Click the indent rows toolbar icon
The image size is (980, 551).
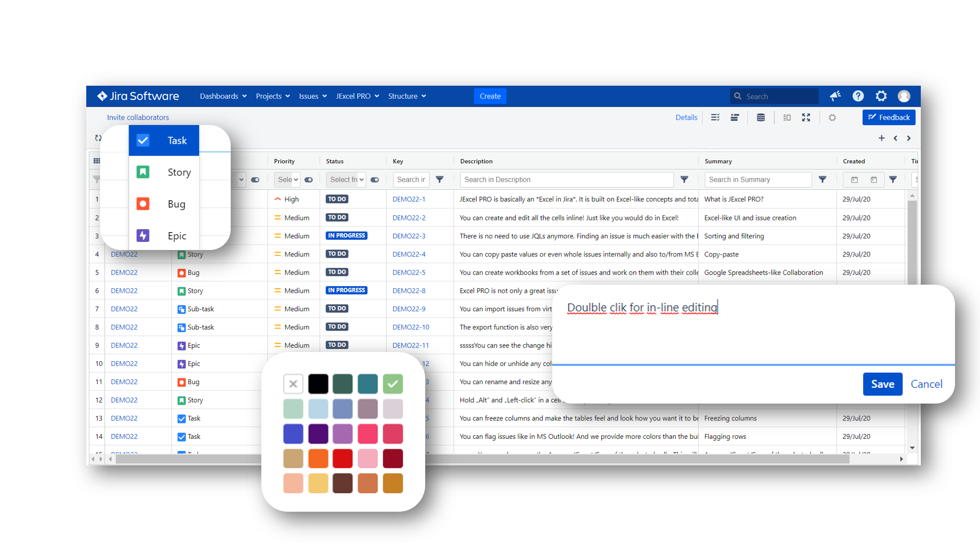pos(734,117)
